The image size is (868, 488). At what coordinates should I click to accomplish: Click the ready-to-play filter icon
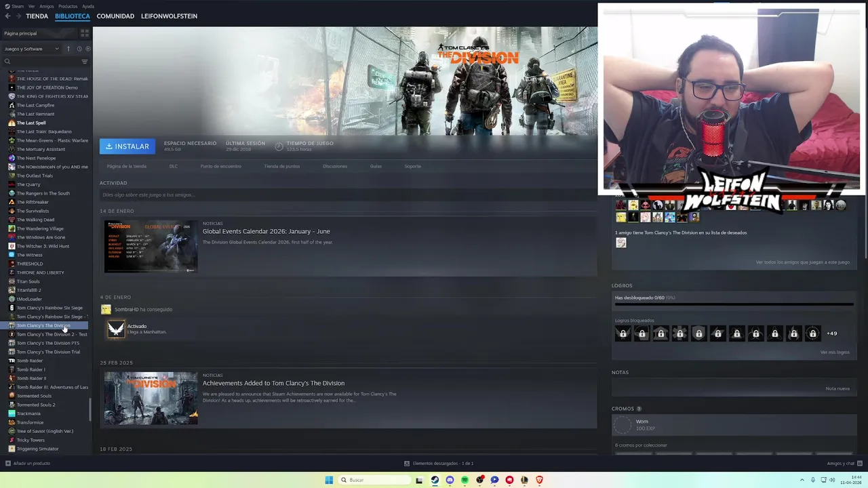[x=87, y=49]
